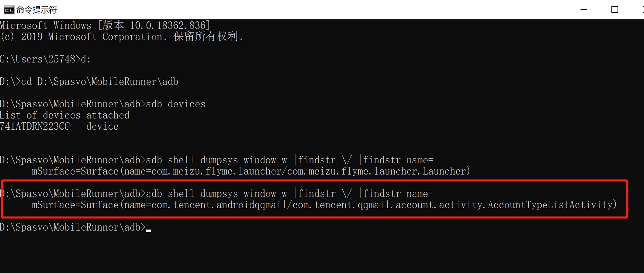This screenshot has width=644, height=273.
Task: Click the Command Prompt icon in title bar
Action: point(8,10)
